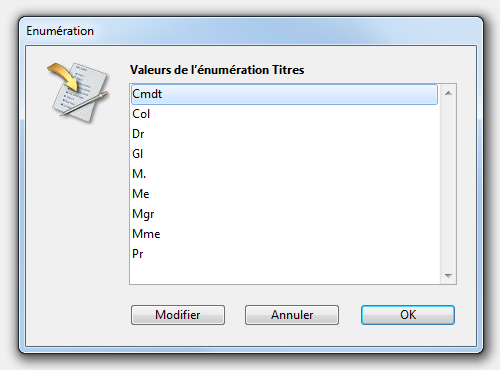Choose the Mgr list entry
Image resolution: width=500 pixels, height=370 pixels.
(x=284, y=214)
